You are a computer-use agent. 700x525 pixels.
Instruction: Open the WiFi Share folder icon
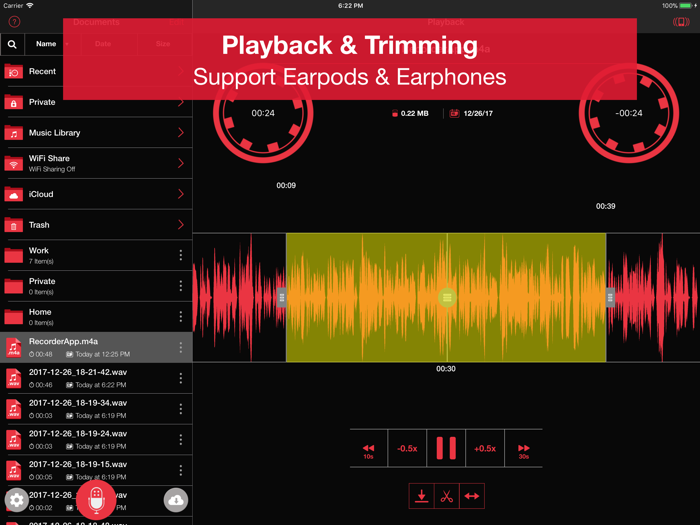[x=13, y=164]
